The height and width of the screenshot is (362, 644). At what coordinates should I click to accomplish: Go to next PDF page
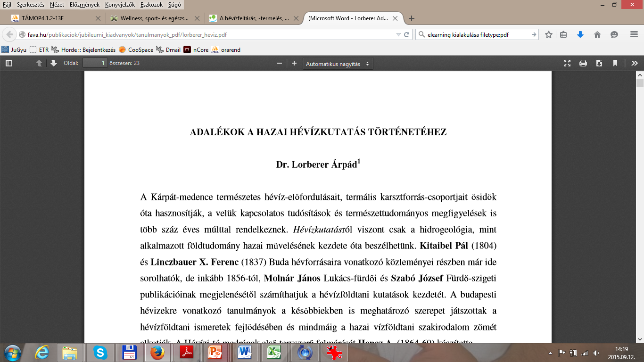pyautogui.click(x=53, y=63)
